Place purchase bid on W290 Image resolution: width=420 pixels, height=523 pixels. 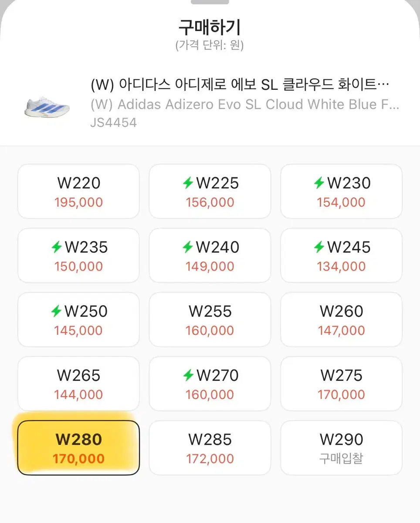pyautogui.click(x=341, y=448)
